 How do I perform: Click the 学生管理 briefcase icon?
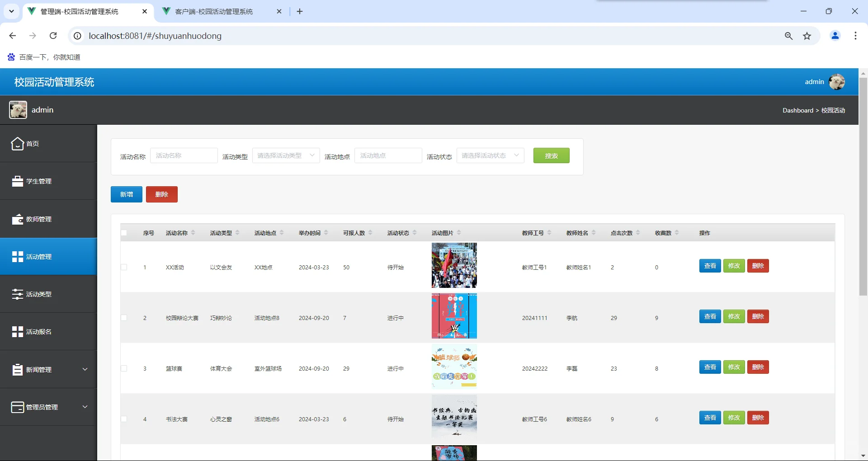pyautogui.click(x=17, y=181)
